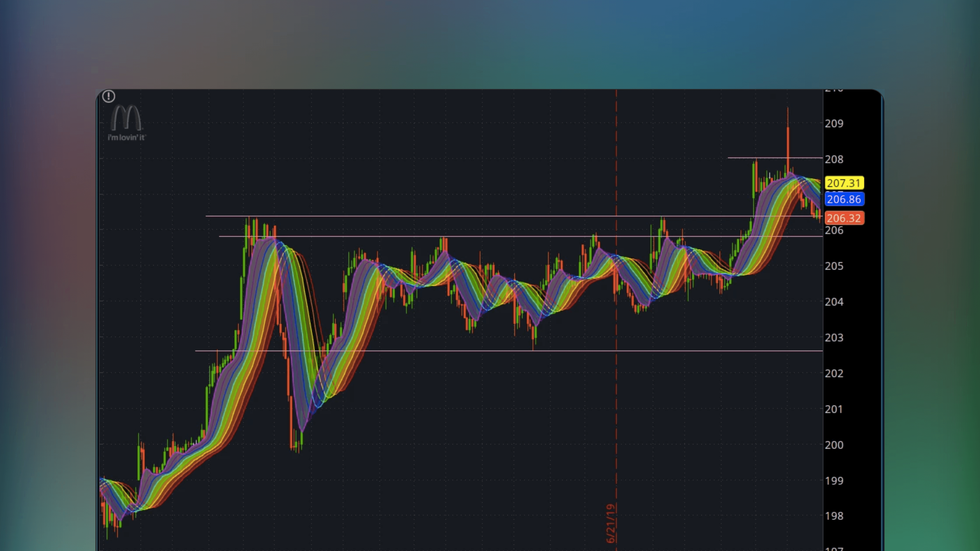
Task: Click the 198 value on the price scale
Action: [x=834, y=516]
